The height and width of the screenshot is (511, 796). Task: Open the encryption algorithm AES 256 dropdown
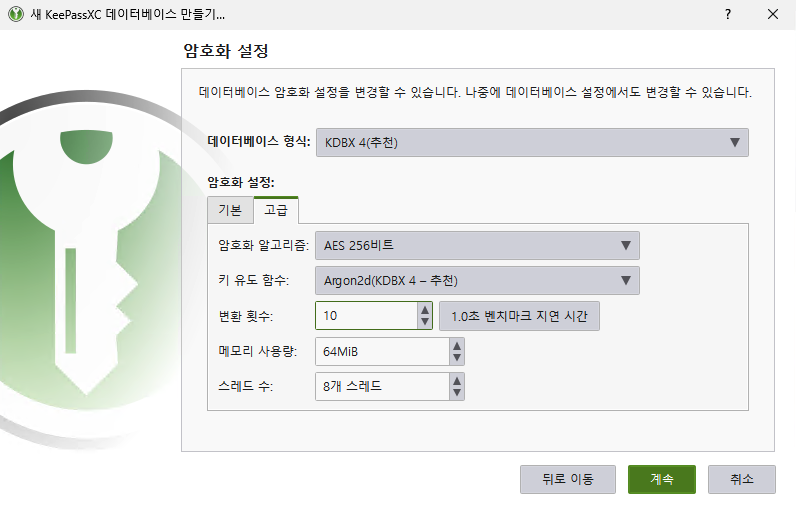[477, 245]
